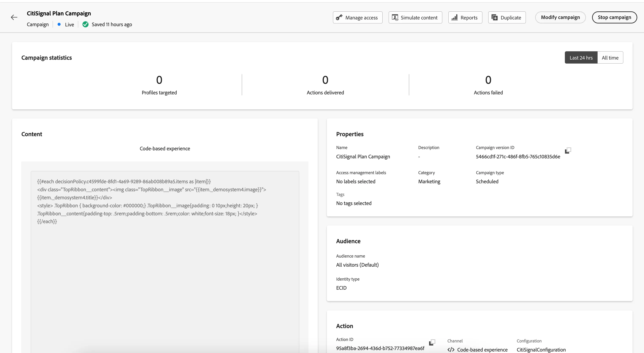Select the campaign version ID text '5466cd1f-271c-486f-8fb5-765c10835d6e'
644x353 pixels.
(x=518, y=157)
